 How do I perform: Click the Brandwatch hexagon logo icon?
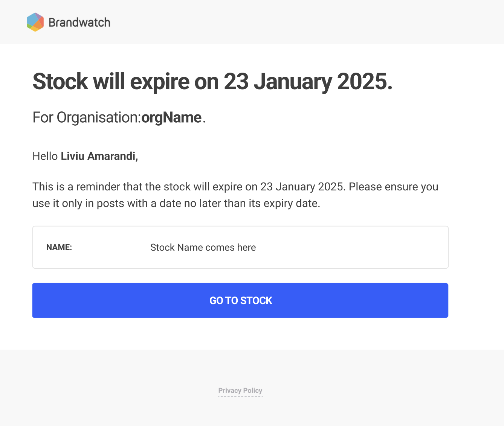(x=35, y=22)
